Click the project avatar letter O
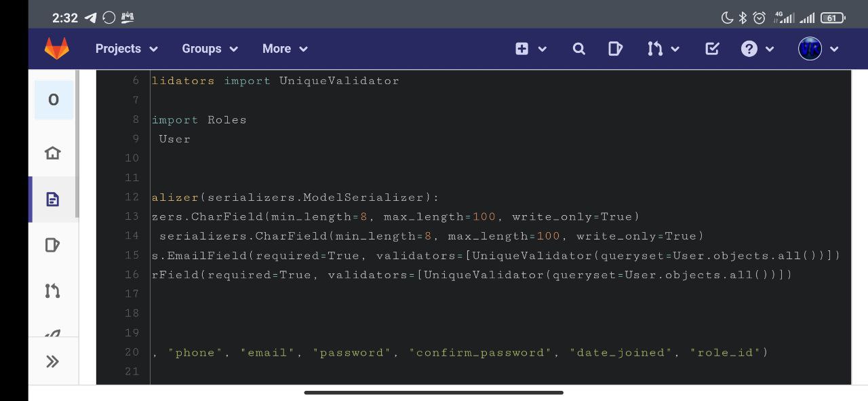Image resolution: width=868 pixels, height=401 pixels. tap(54, 100)
